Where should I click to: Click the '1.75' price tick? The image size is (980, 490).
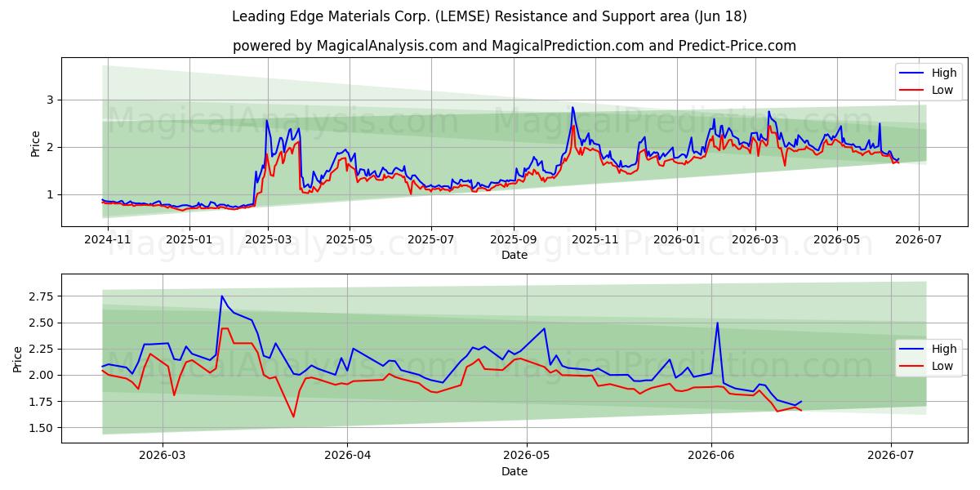click(x=40, y=402)
